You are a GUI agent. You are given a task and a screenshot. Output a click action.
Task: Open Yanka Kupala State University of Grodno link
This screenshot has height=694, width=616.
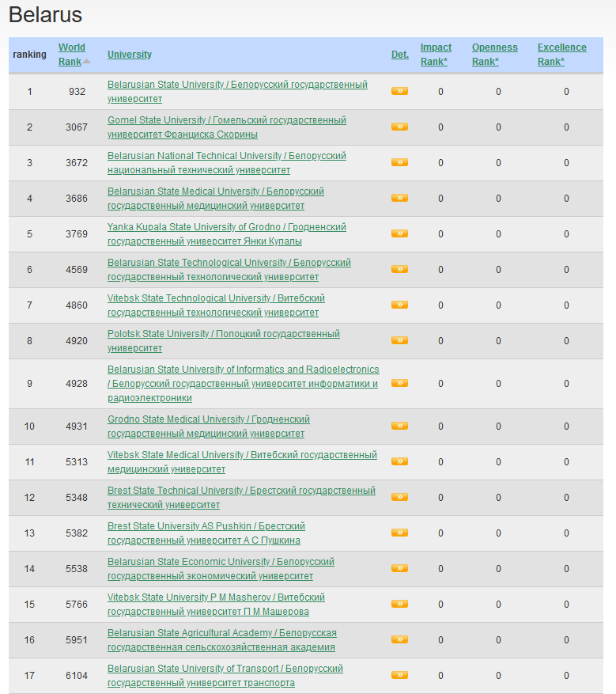(x=227, y=233)
